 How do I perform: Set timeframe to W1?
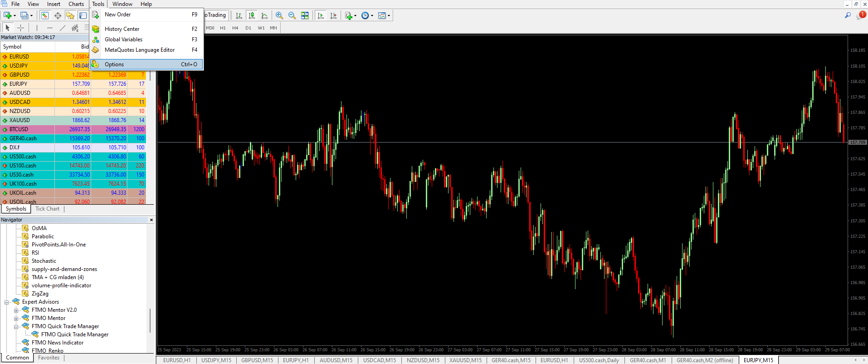[261, 28]
